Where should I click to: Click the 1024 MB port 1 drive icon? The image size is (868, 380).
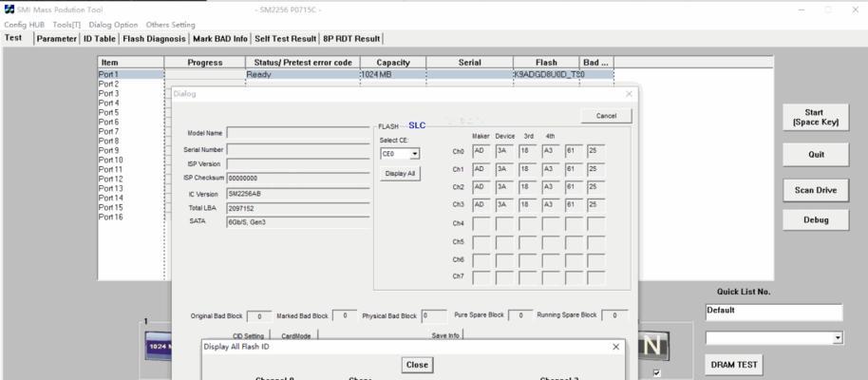click(159, 346)
